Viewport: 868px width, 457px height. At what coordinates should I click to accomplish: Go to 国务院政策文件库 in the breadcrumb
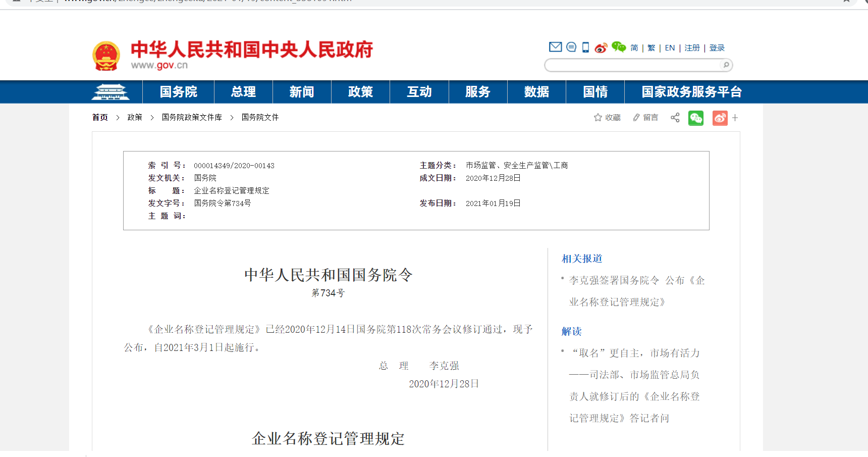pos(192,117)
